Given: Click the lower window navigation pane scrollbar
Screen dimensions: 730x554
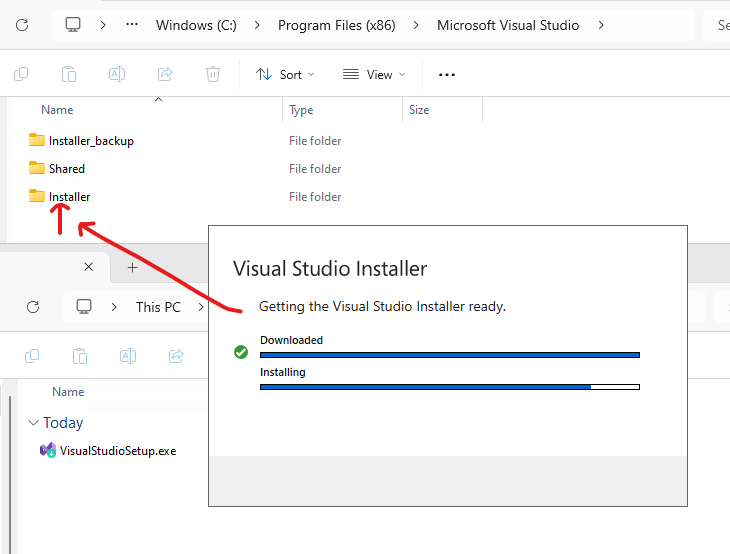Looking at the screenshot, I should click(x=10, y=475).
